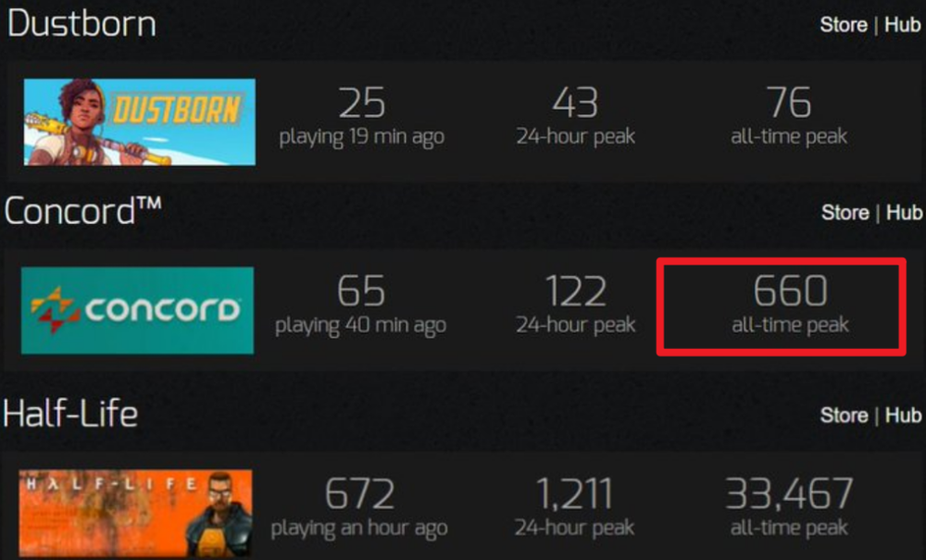
Task: Open the Concord Store link
Action: coord(845,213)
